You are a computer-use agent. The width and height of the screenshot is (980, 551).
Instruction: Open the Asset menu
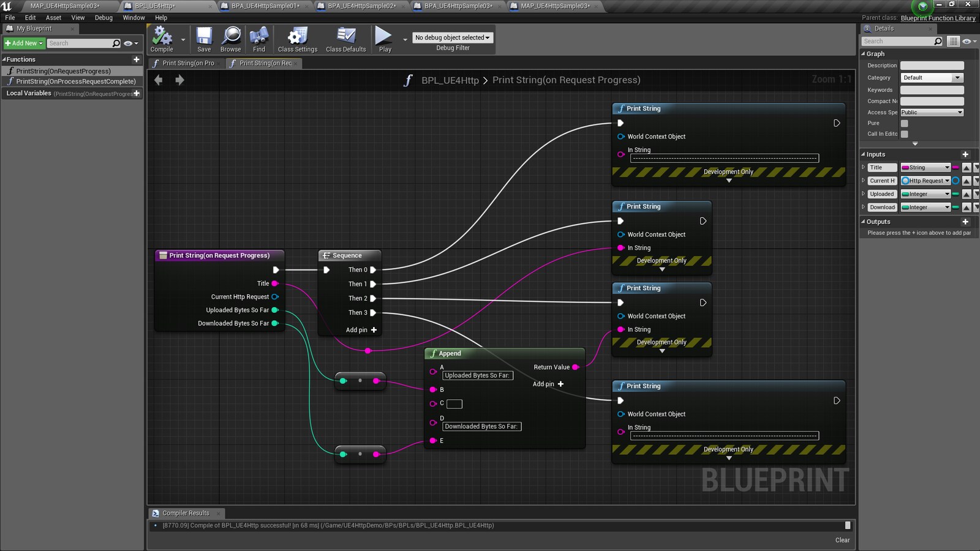pyautogui.click(x=53, y=18)
